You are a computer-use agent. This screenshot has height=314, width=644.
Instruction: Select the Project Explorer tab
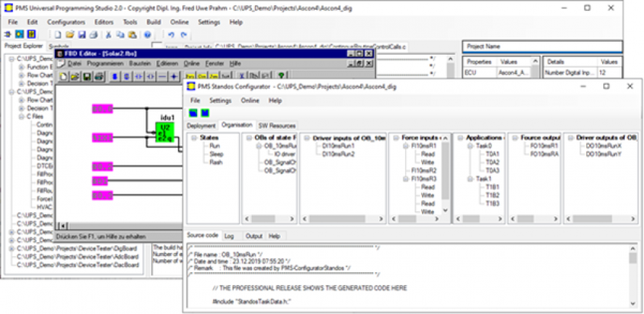(23, 46)
